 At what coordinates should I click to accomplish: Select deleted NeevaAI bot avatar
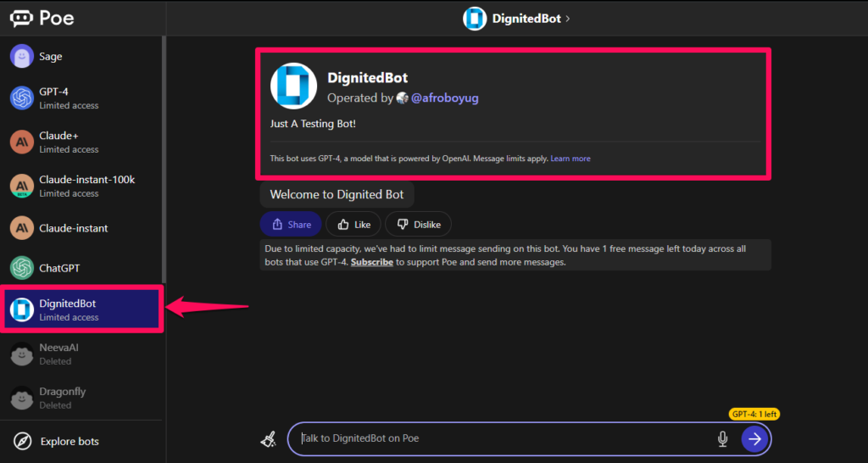pyautogui.click(x=22, y=354)
